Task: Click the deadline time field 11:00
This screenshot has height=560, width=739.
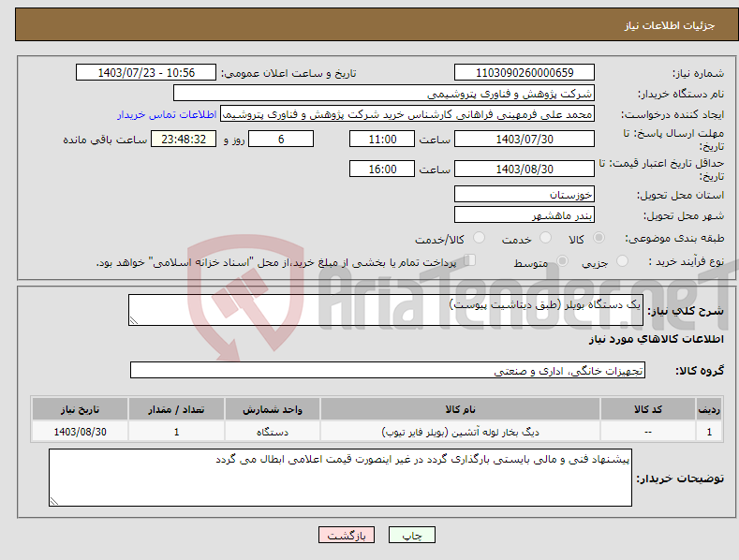Action: 382,139
